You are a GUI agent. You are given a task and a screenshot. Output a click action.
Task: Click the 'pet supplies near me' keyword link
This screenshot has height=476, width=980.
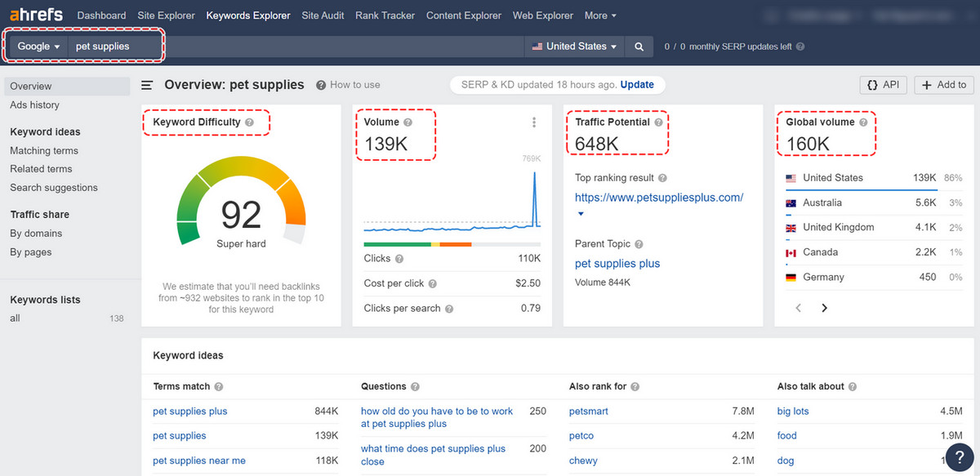[x=199, y=461]
